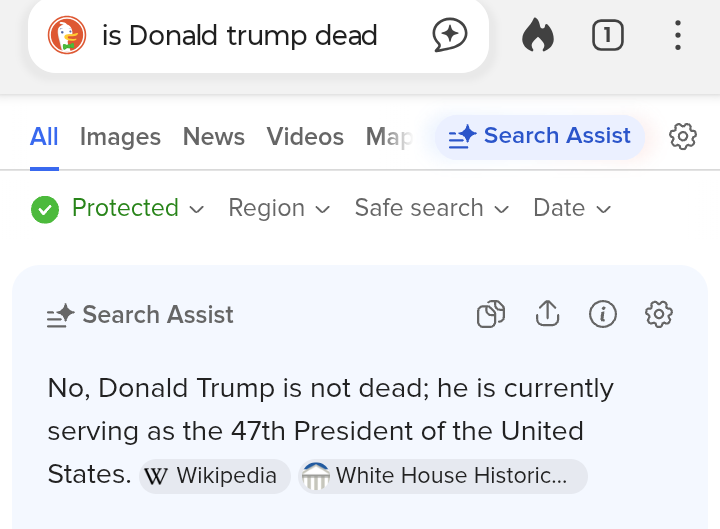Open the Wikipedia source link
720x529 pixels.
click(215, 476)
